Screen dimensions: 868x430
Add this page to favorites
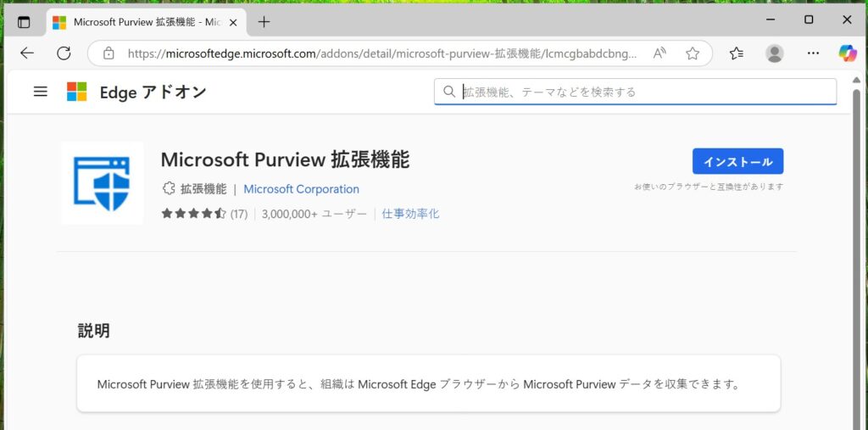[693, 53]
